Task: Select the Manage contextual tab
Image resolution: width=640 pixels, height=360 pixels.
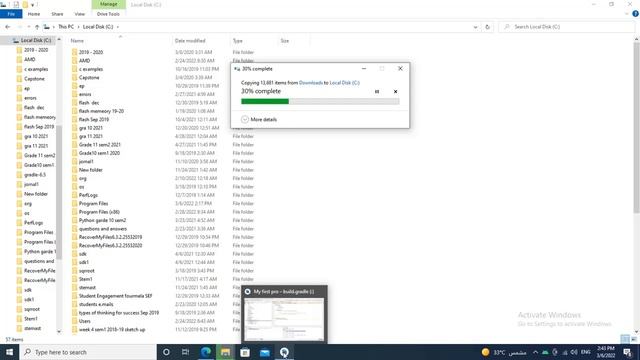Action: [109, 4]
